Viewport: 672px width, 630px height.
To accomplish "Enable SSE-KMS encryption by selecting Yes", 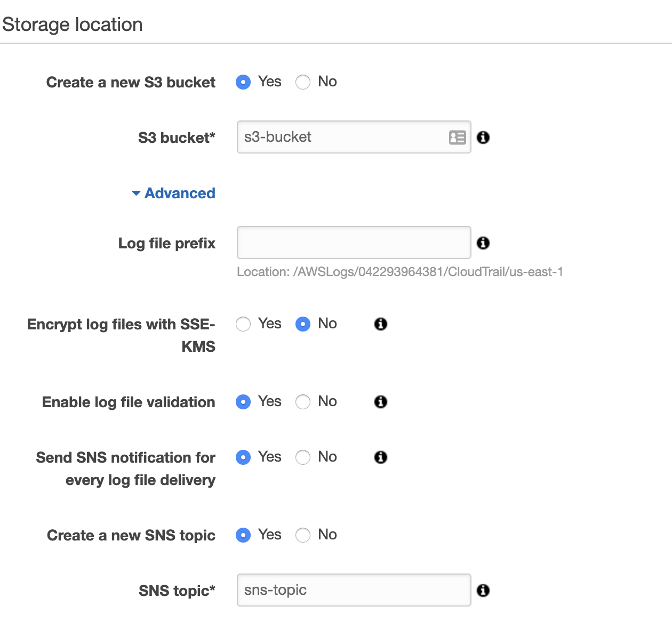I will coord(243,324).
